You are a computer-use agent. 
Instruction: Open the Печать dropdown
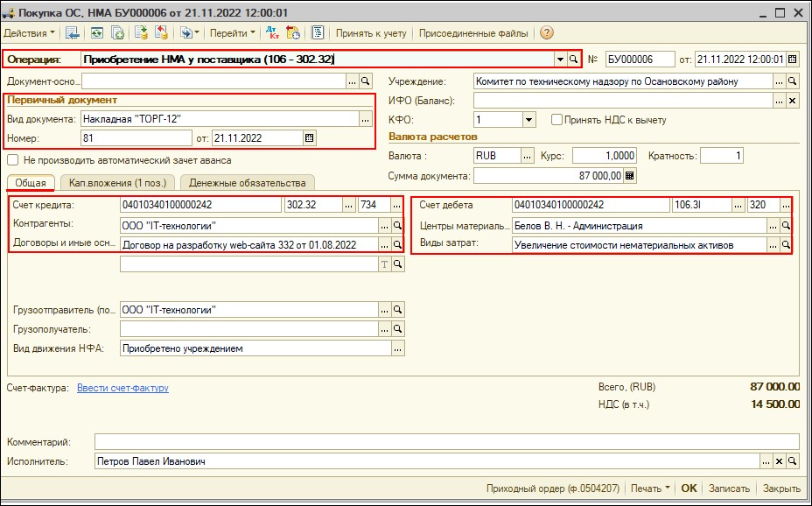(650, 488)
